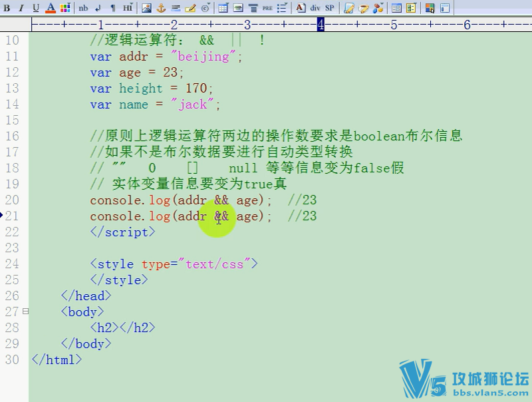This screenshot has width=532, height=402.
Task: Click console.log statement on line 20
Action: 181,200
